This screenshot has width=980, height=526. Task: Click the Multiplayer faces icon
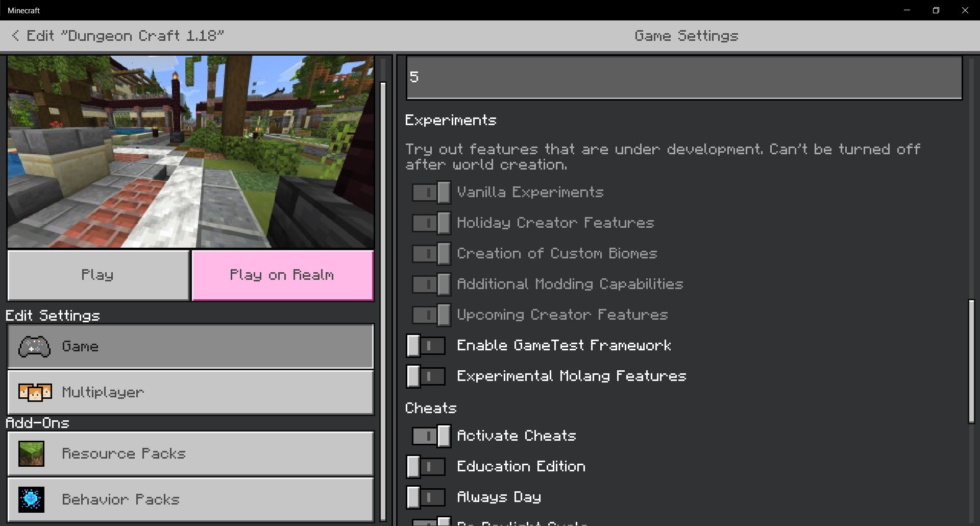click(35, 393)
